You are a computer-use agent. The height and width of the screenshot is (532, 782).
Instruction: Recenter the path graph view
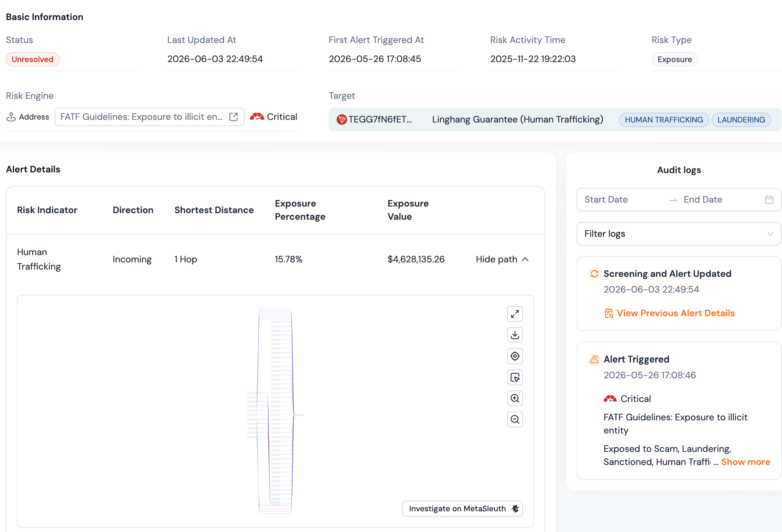515,356
